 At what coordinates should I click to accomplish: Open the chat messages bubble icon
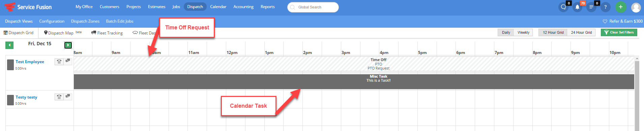click(563, 7)
